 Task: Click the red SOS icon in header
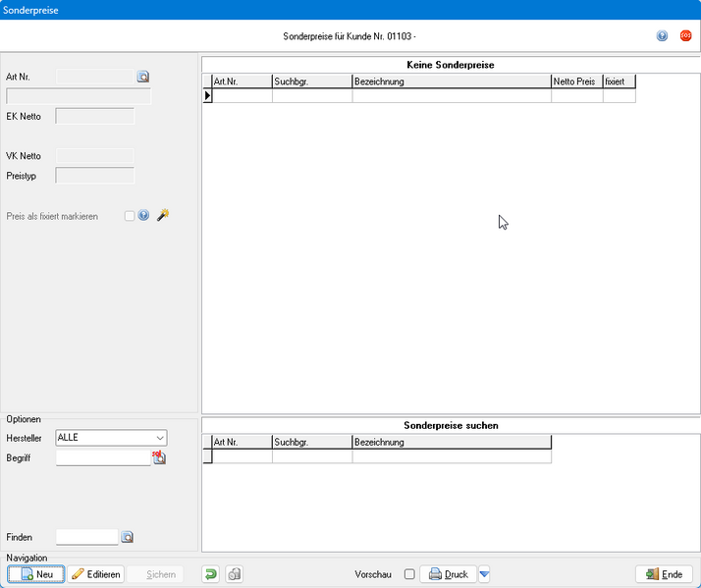685,36
